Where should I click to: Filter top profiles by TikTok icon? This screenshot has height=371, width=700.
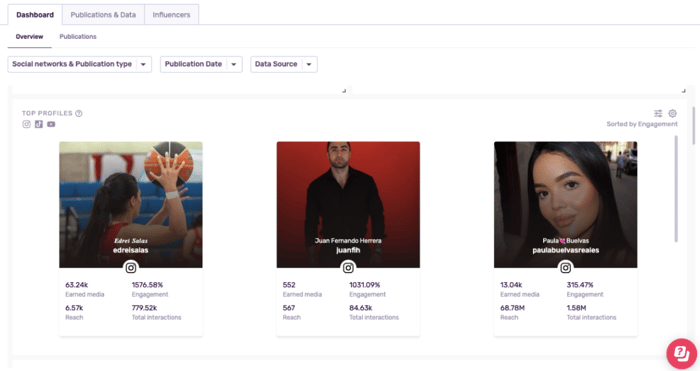39,124
